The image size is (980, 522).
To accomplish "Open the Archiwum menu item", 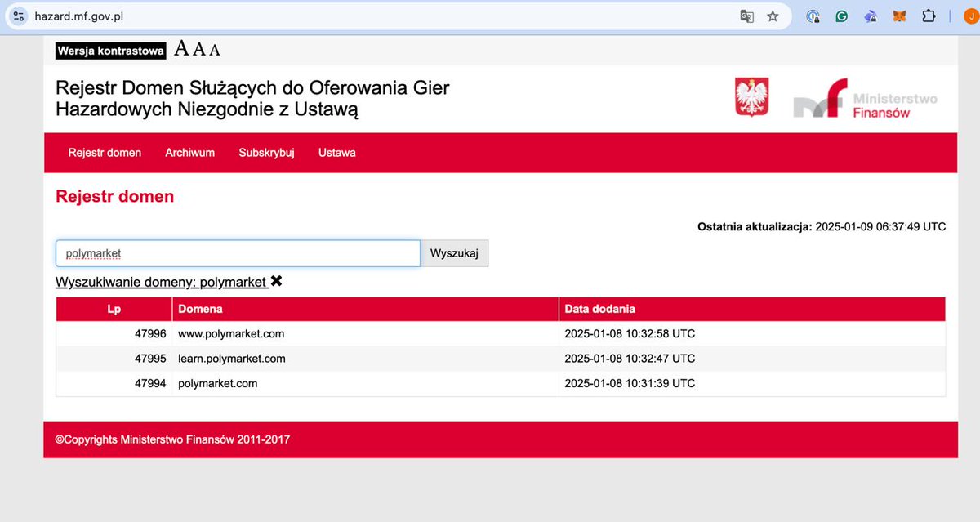I will click(189, 153).
